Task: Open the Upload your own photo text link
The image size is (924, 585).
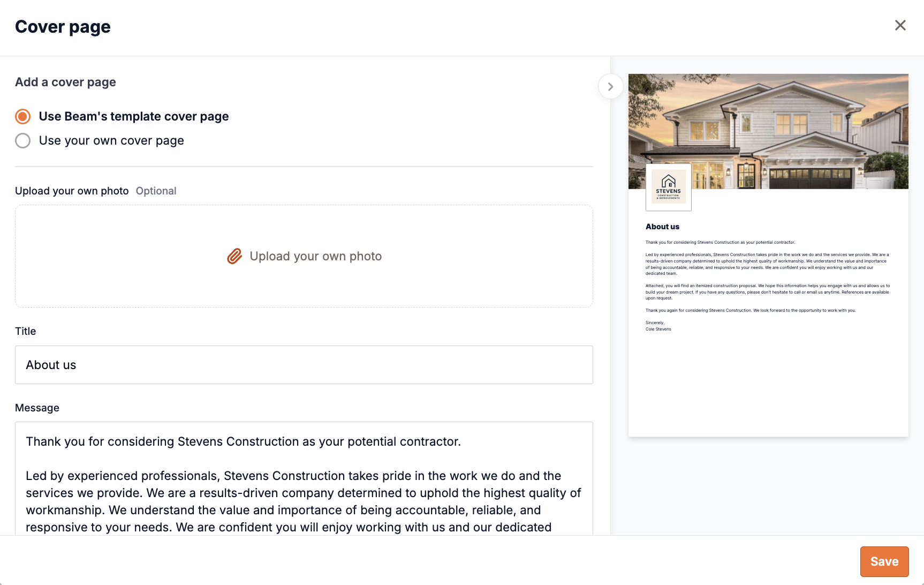Action: click(315, 256)
